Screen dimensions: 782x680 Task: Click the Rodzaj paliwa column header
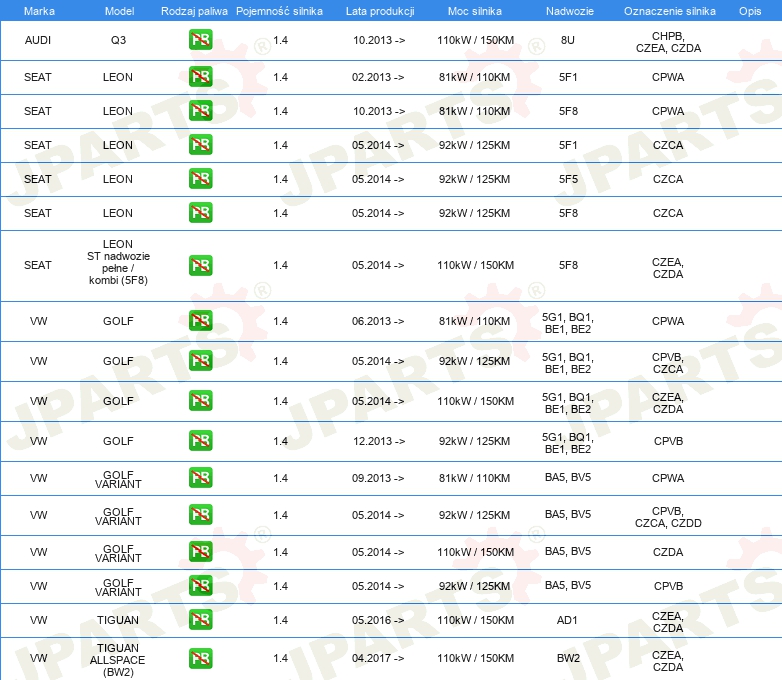pyautogui.click(x=194, y=11)
